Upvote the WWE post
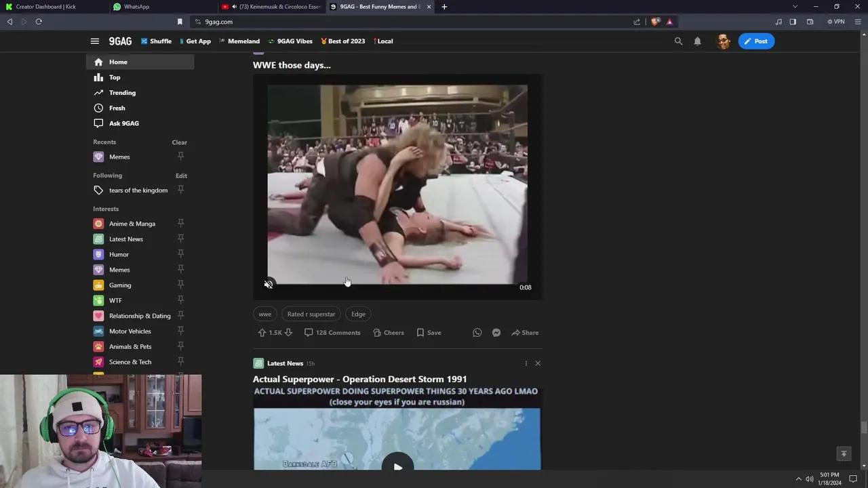 [262, 333]
